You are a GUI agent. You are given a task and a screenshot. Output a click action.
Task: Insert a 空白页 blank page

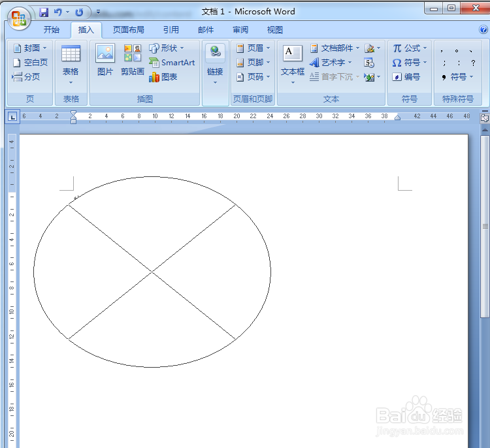coord(30,63)
